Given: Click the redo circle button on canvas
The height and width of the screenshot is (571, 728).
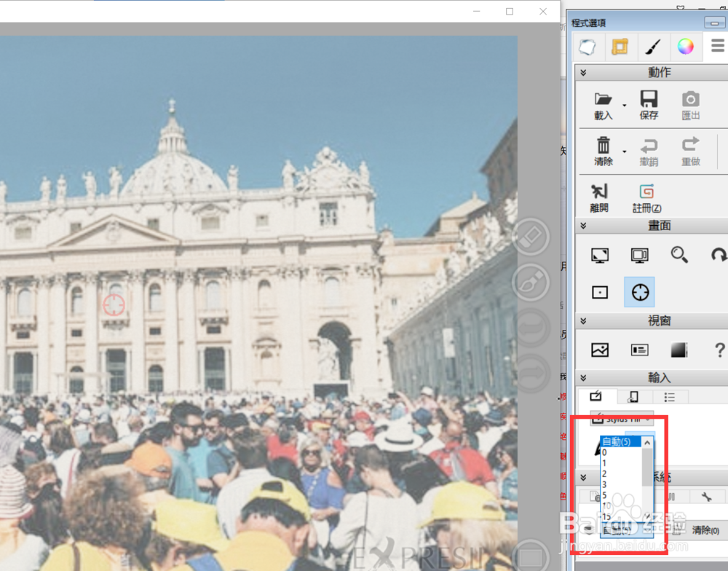Looking at the screenshot, I should pyautogui.click(x=531, y=373).
